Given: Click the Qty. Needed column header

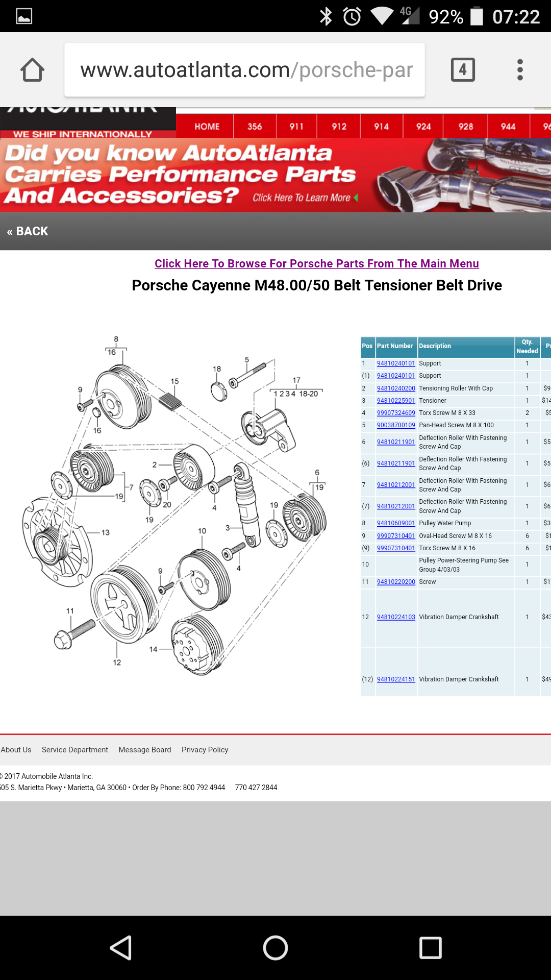Looking at the screenshot, I should [527, 346].
